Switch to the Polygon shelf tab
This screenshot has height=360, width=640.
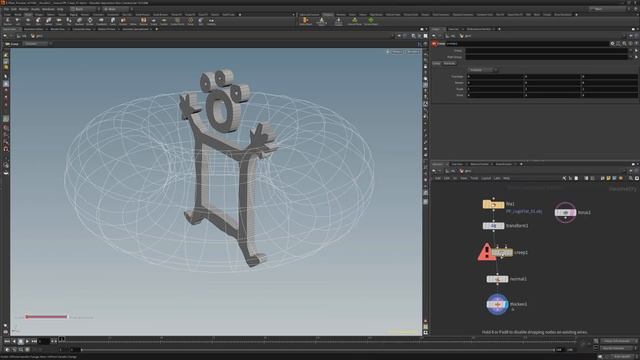tap(38, 15)
